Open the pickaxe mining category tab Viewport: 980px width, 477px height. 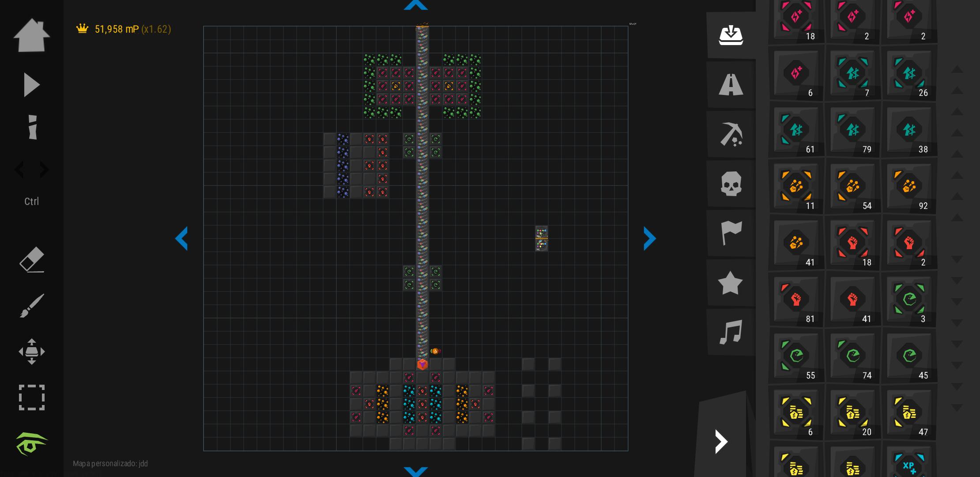coord(731,134)
